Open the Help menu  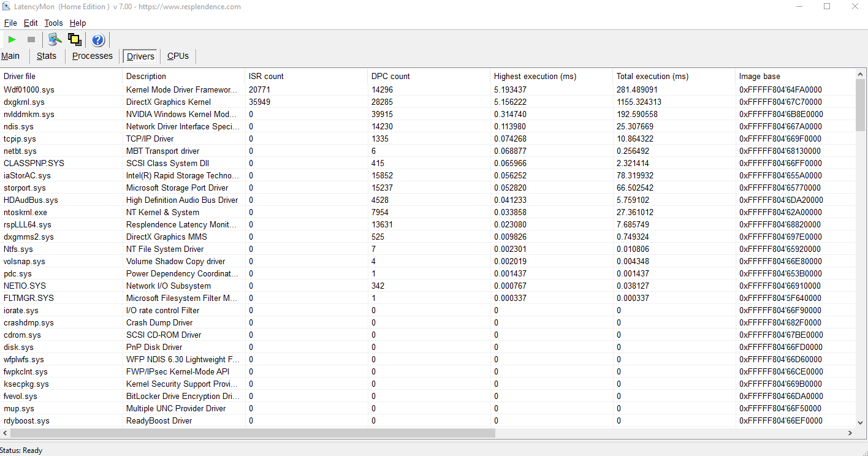point(78,23)
